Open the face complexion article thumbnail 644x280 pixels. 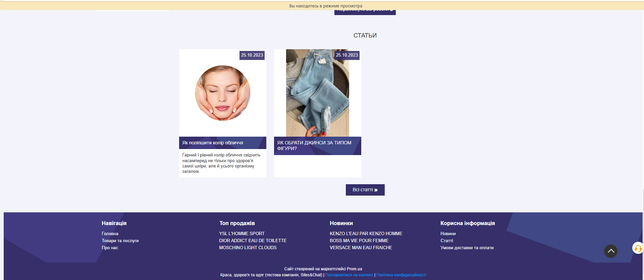coord(222,93)
